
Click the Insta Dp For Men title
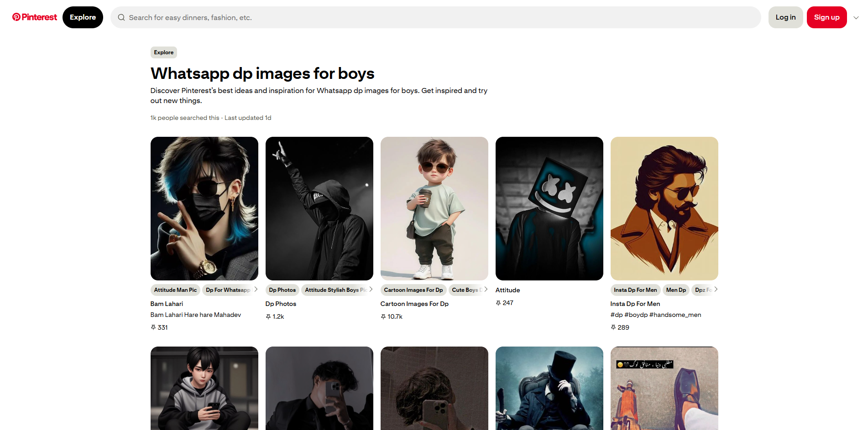pyautogui.click(x=635, y=304)
